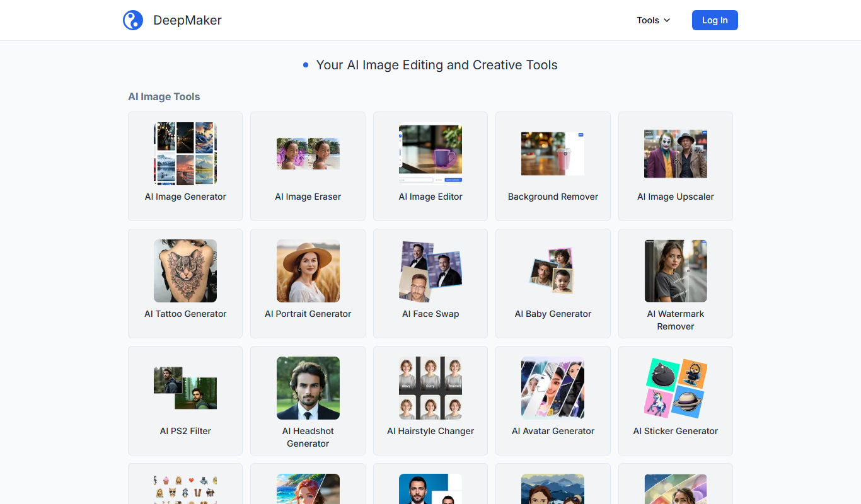Click the AI Baby Generator label

553,314
